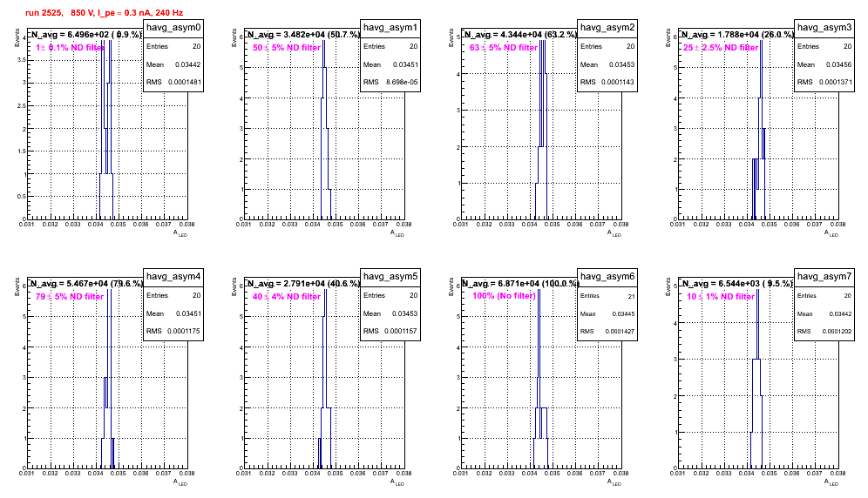Select the havg_asym2 stats box title
Image resolution: width=868 pixels, height=498 pixels.
(x=607, y=28)
